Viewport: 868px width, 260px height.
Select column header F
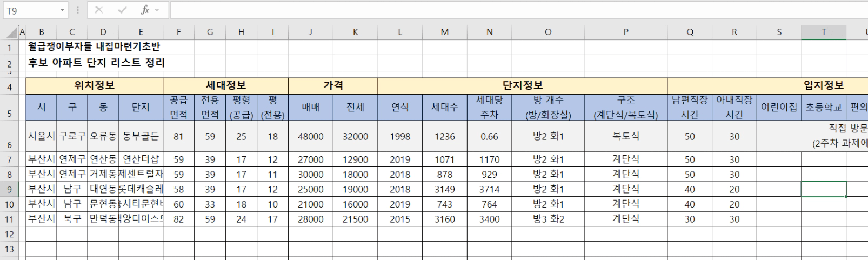179,32
